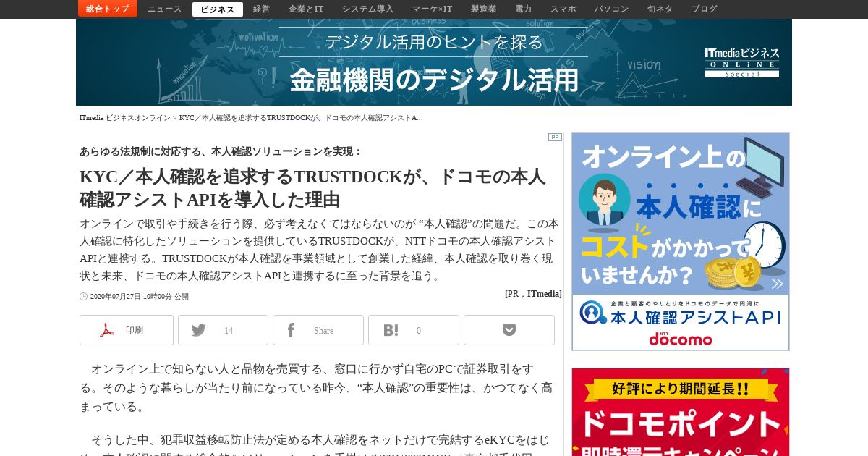Click the Twitter bird icon

tap(198, 330)
